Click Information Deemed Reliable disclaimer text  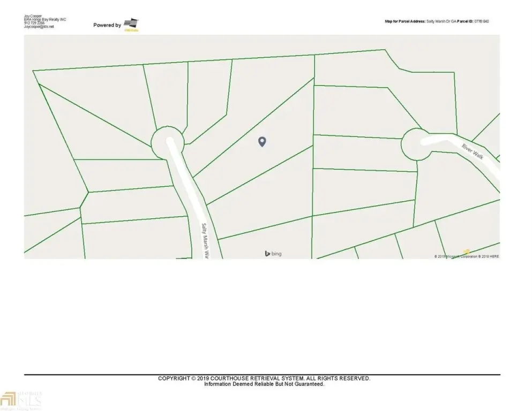tap(264, 384)
